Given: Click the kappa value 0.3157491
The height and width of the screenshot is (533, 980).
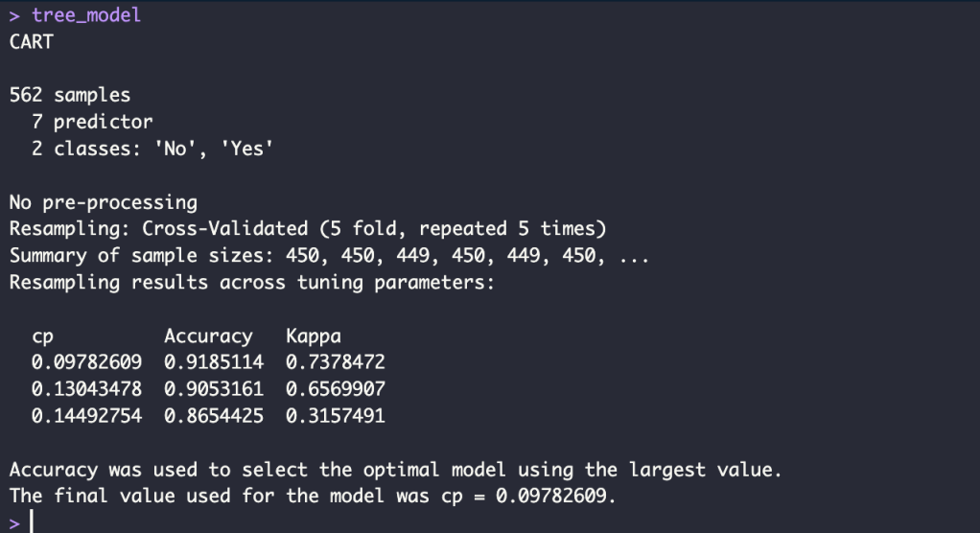Looking at the screenshot, I should tap(335, 416).
